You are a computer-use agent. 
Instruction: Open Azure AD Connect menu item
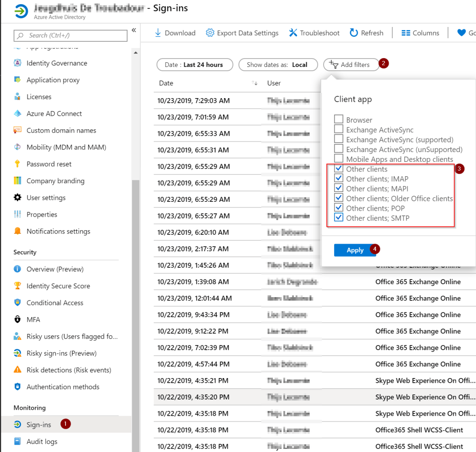(x=54, y=113)
